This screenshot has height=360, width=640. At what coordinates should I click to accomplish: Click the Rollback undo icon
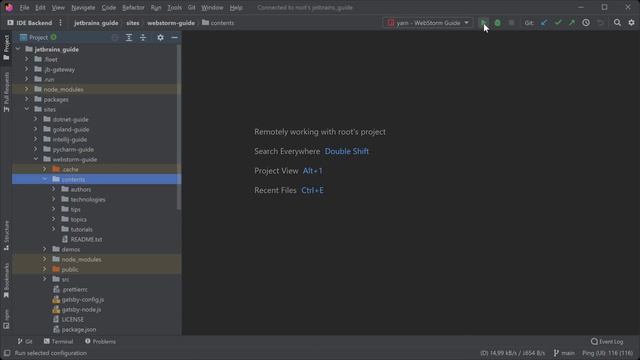coord(600,23)
